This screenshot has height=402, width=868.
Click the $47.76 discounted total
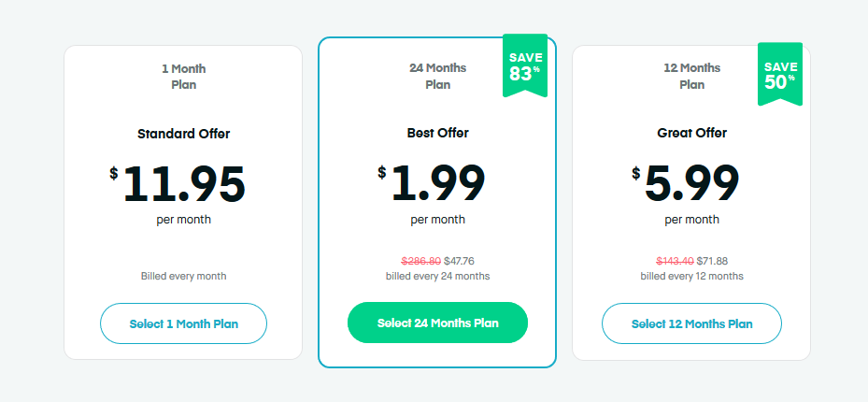459,262
